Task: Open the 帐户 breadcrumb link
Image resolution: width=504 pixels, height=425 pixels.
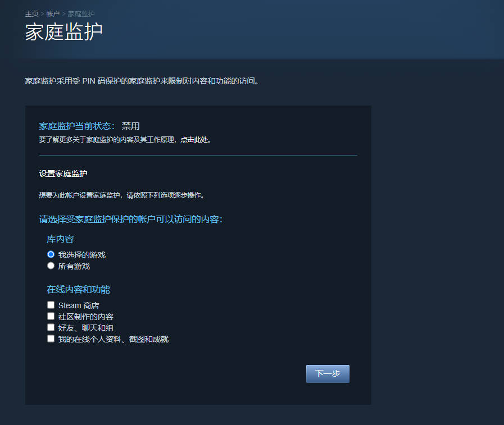Action: point(53,14)
